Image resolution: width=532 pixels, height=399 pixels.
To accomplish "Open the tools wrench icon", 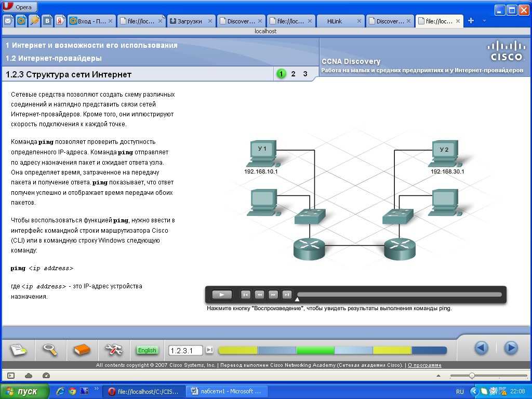I will coord(114,350).
